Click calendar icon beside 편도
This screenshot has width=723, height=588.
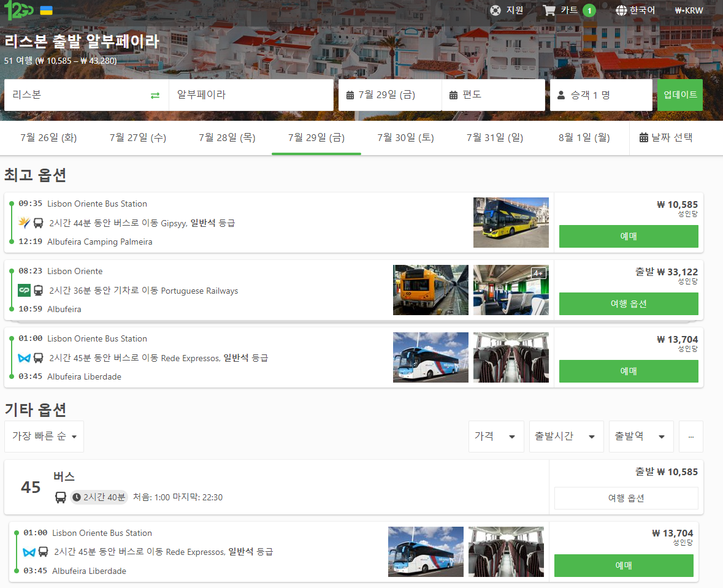pos(453,96)
